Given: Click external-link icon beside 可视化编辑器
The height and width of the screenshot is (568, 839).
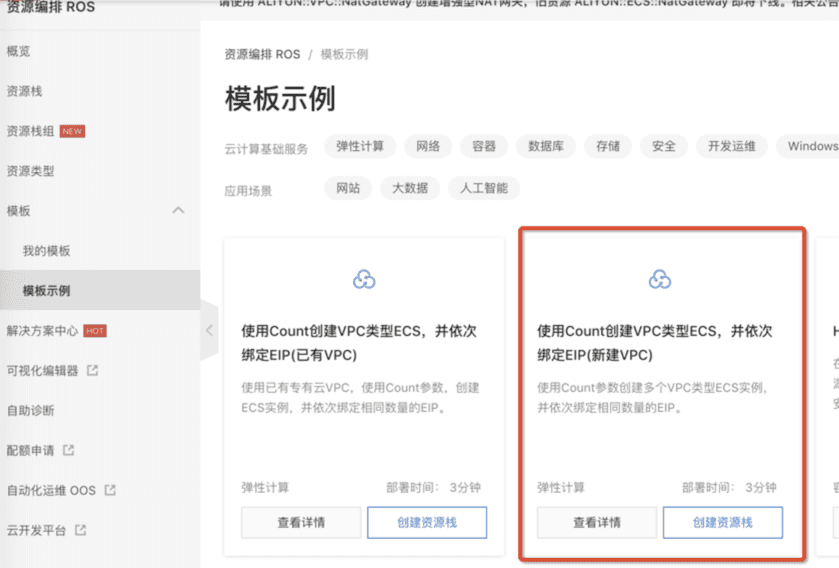Looking at the screenshot, I should pos(93,370).
